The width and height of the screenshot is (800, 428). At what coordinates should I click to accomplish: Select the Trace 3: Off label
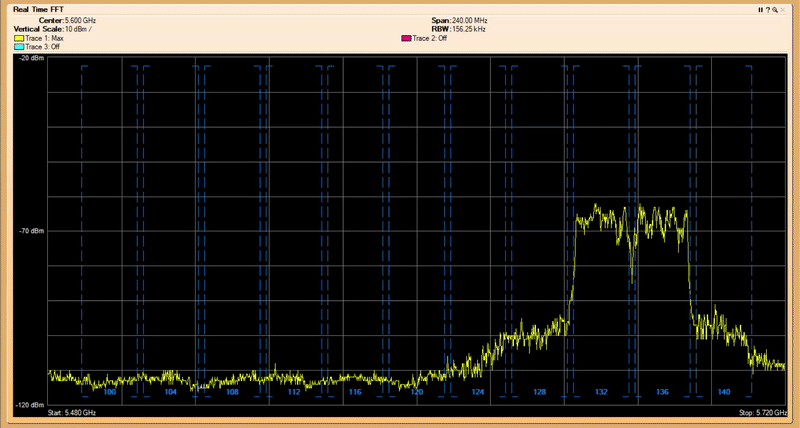(x=42, y=47)
